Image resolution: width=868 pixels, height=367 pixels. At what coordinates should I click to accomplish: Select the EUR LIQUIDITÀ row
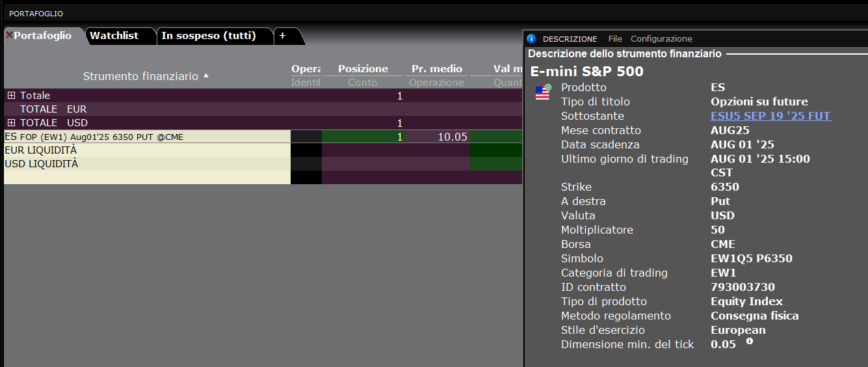pyautogui.click(x=263, y=150)
